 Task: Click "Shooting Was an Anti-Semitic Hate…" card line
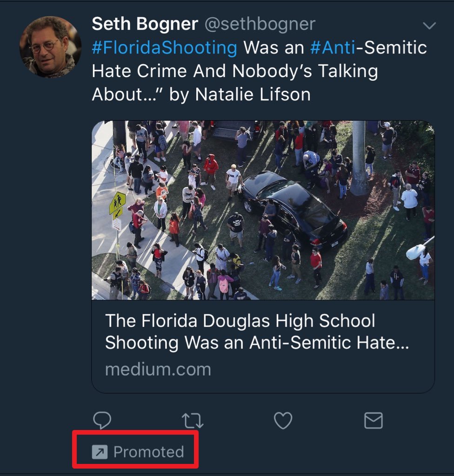257,343
